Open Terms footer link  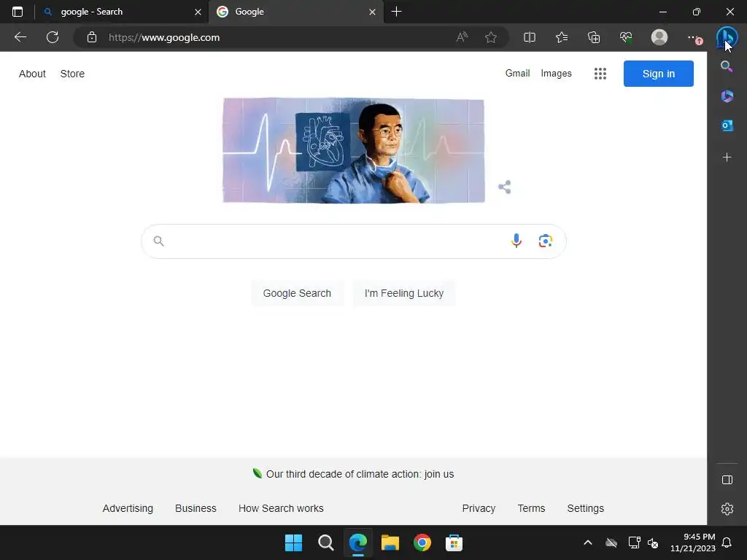click(x=531, y=508)
